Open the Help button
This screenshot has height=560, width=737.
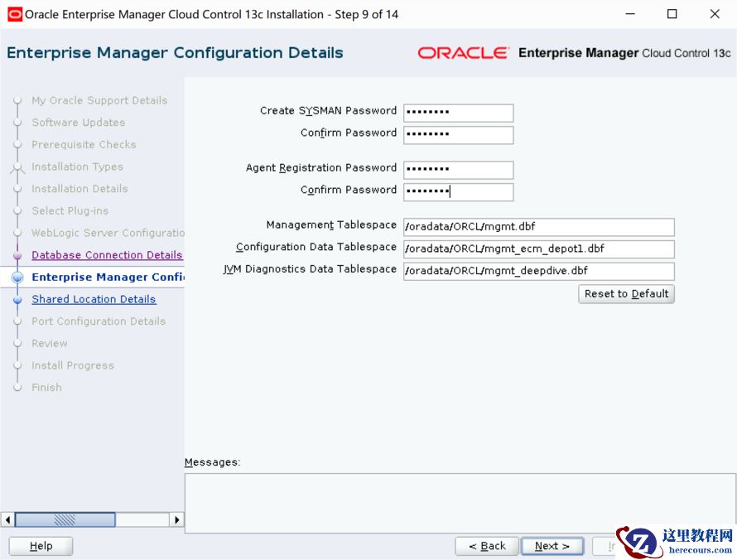pos(41,546)
